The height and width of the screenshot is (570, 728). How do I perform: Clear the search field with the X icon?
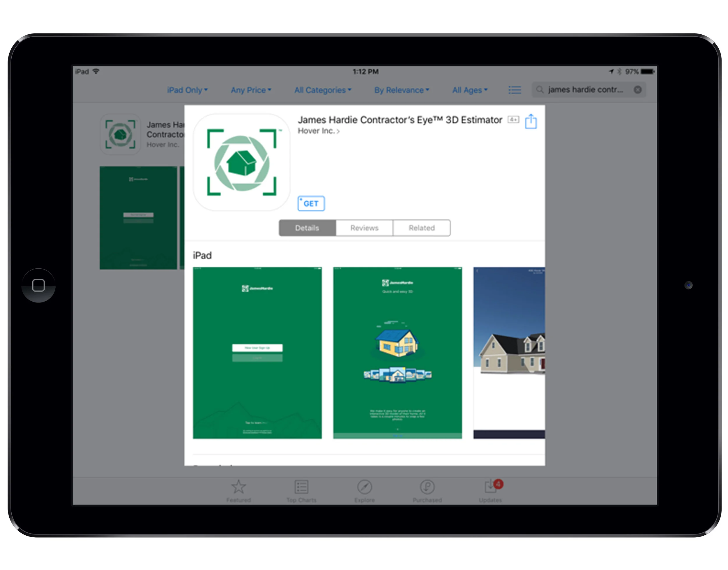coord(637,90)
